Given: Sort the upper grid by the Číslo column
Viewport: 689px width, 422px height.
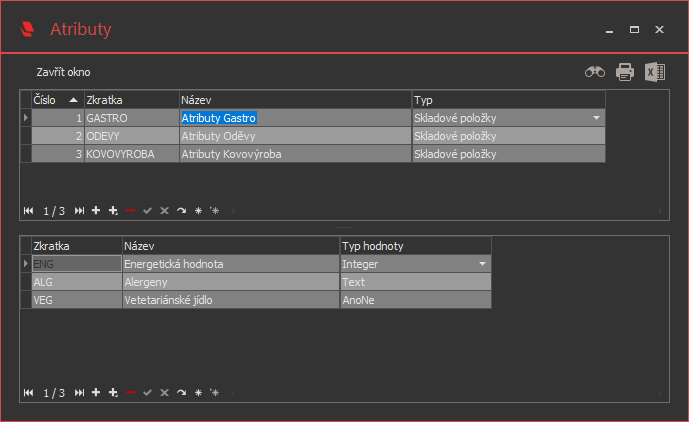Looking at the screenshot, I should 57,100.
